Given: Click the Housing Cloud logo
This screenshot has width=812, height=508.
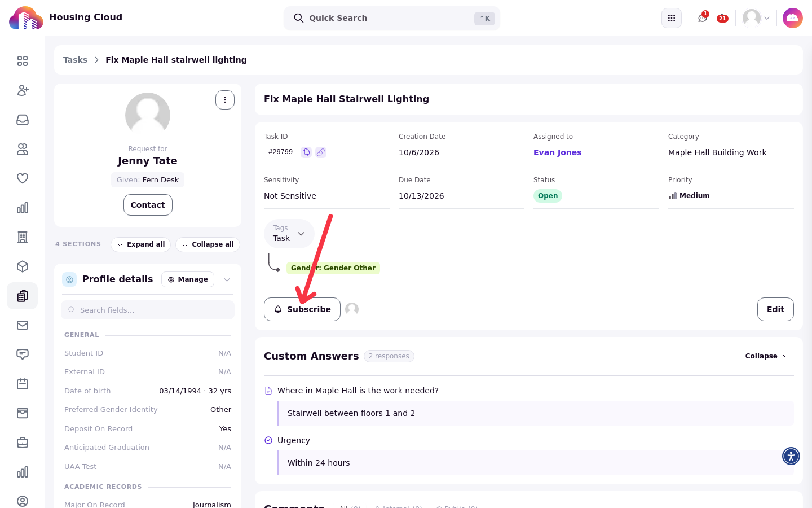Looking at the screenshot, I should [x=26, y=18].
